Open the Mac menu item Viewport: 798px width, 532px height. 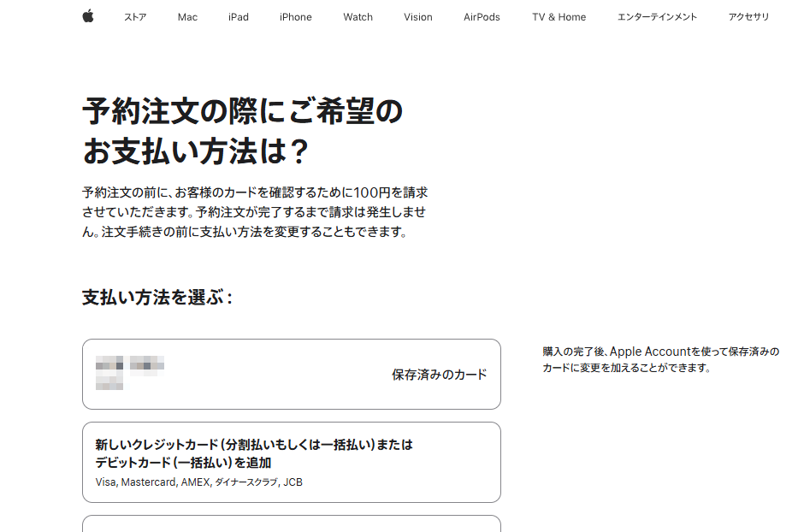pos(187,17)
